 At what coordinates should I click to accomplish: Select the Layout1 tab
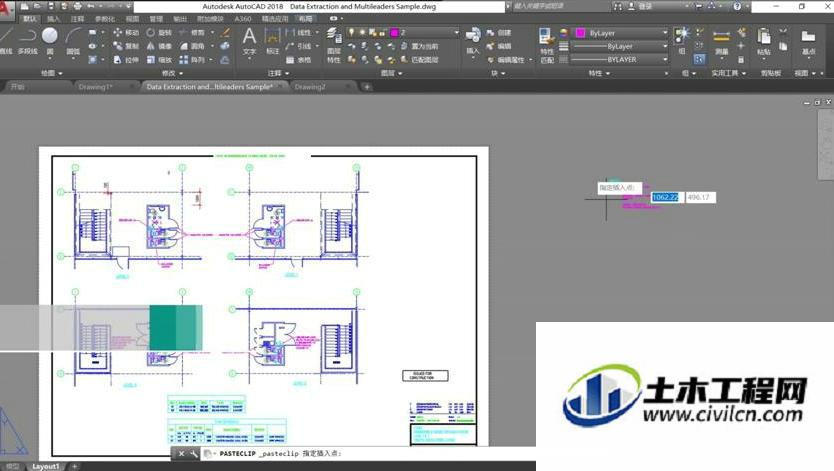[46, 466]
